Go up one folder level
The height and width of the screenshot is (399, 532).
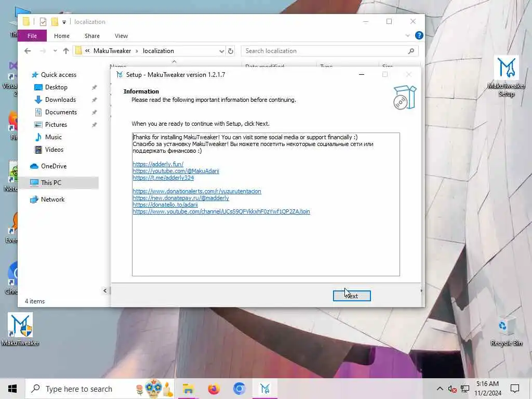[x=66, y=51]
